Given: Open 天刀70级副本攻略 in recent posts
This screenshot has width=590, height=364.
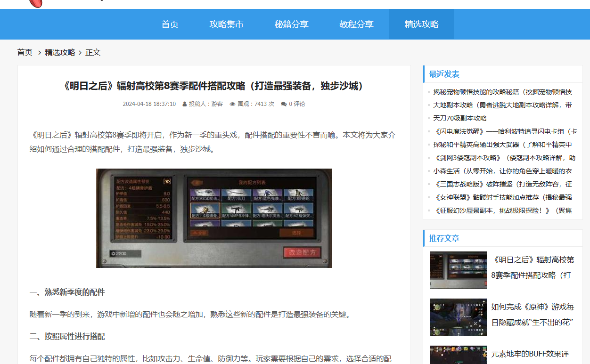Looking at the screenshot, I should coord(460,118).
